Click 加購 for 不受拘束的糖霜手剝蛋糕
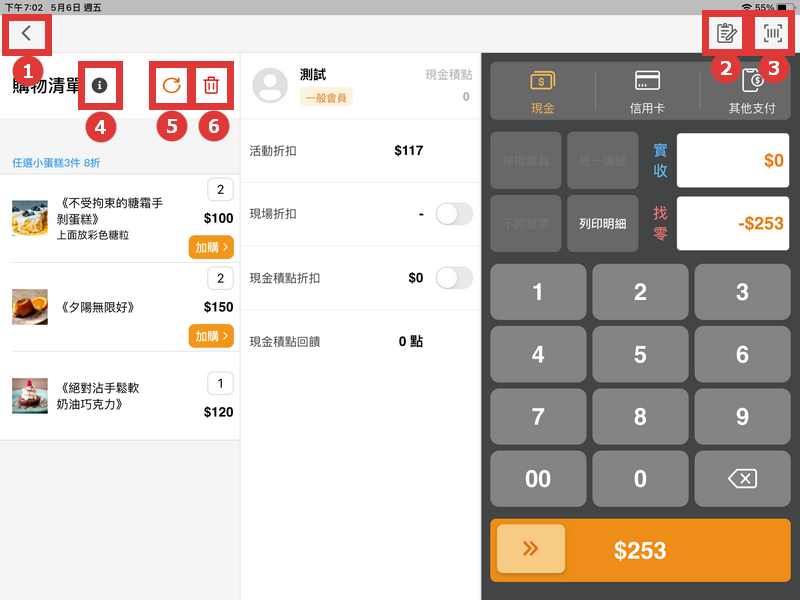This screenshot has width=800, height=600. coord(210,246)
